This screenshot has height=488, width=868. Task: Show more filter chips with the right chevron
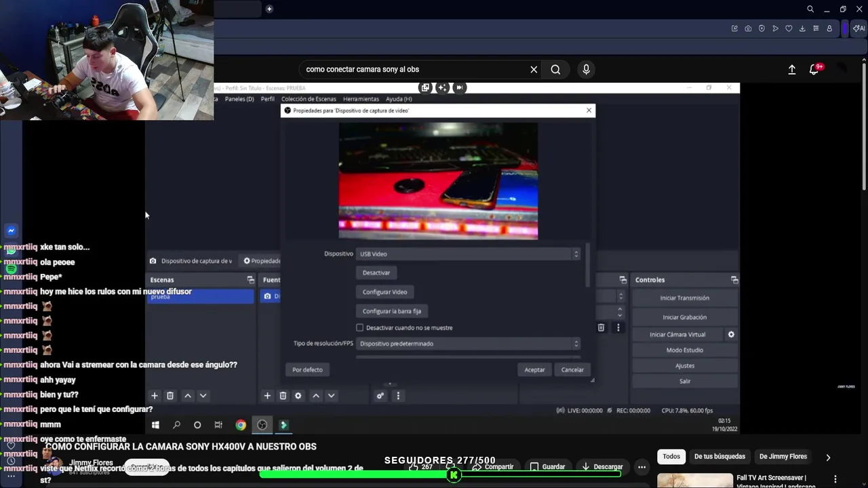(828, 457)
